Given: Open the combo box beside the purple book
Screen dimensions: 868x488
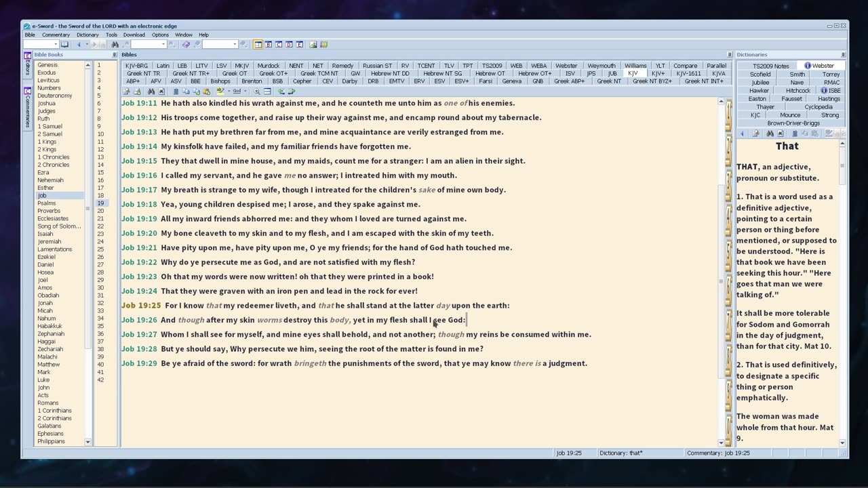Looking at the screenshot, I should coord(220,44).
